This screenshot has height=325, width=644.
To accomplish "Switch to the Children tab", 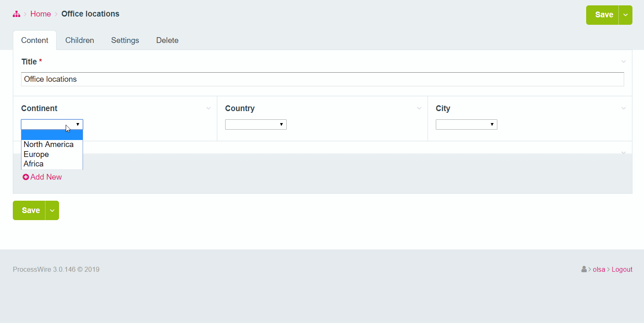I will pos(80,40).
